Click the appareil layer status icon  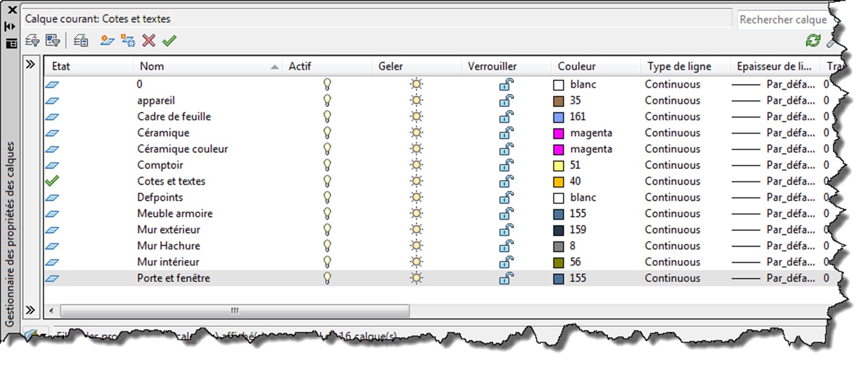click(53, 101)
